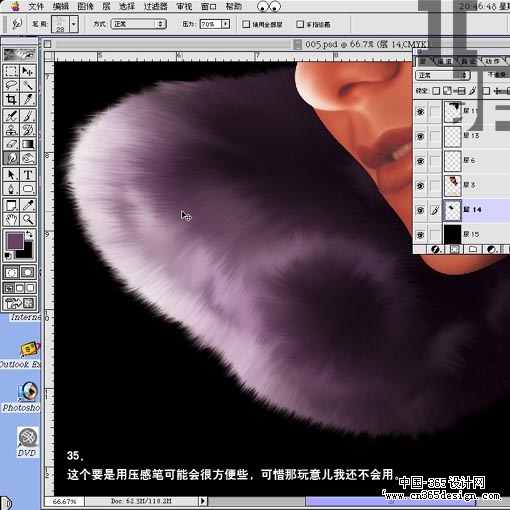Click the new folder button in layers palette
Screen dimensions: 510x510
[x=473, y=249]
